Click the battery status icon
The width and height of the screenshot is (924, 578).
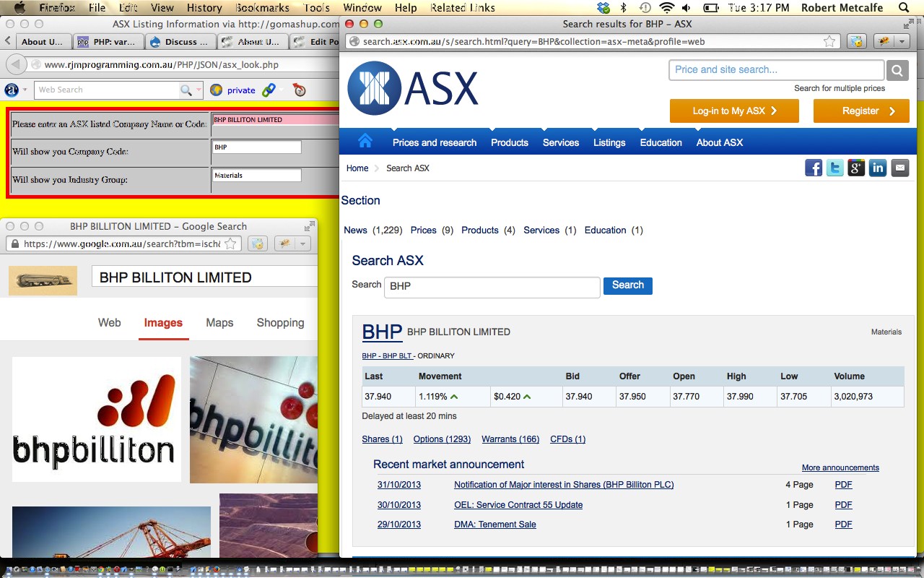point(711,8)
